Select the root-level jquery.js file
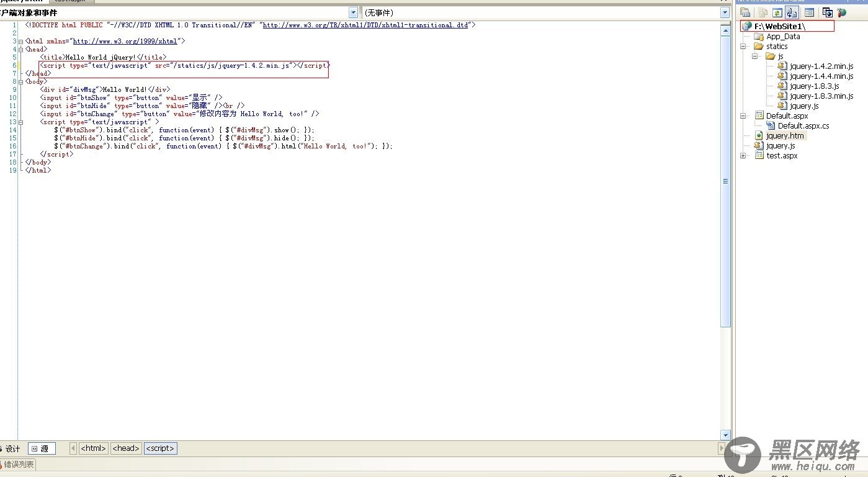 pyautogui.click(x=781, y=146)
